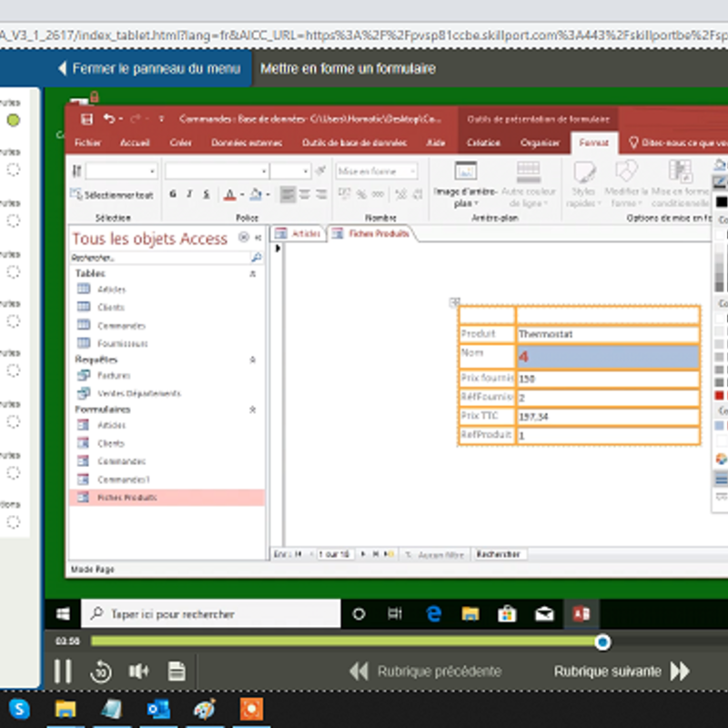Click the highlighted Nom field showing 4
Viewport: 728px width, 728px height.
[x=608, y=357]
